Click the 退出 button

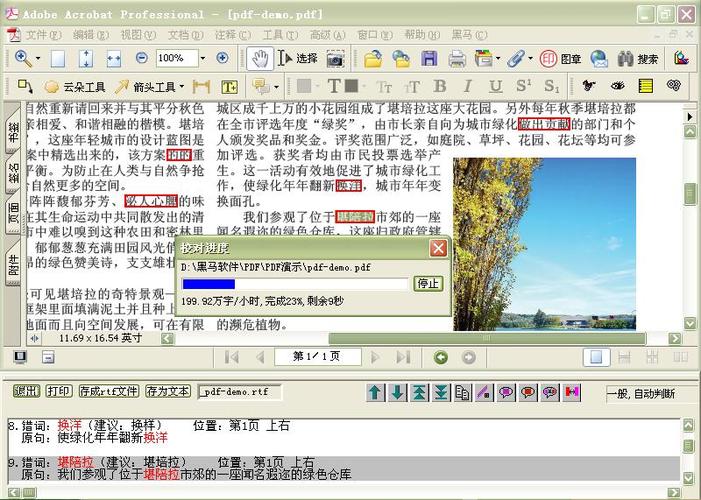click(x=26, y=392)
